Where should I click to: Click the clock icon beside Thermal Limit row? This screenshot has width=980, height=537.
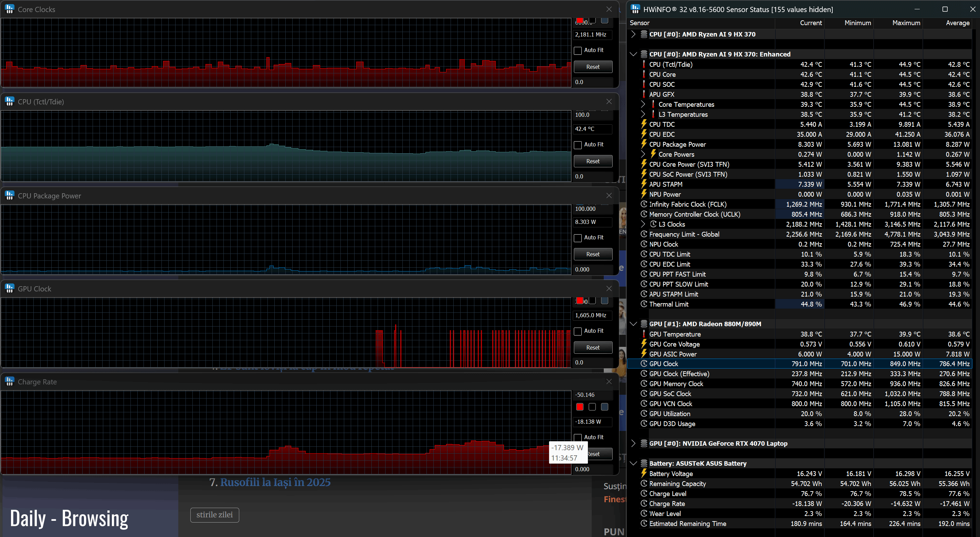tap(644, 304)
